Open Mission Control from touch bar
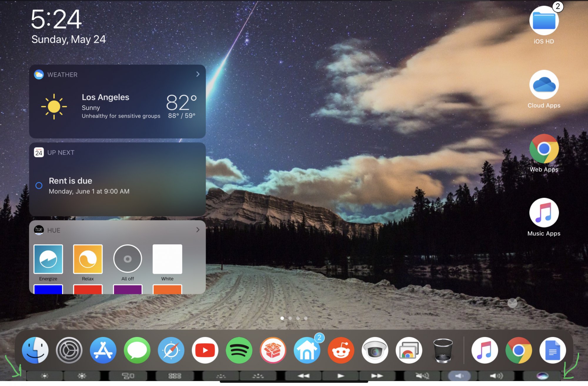 tap(128, 376)
